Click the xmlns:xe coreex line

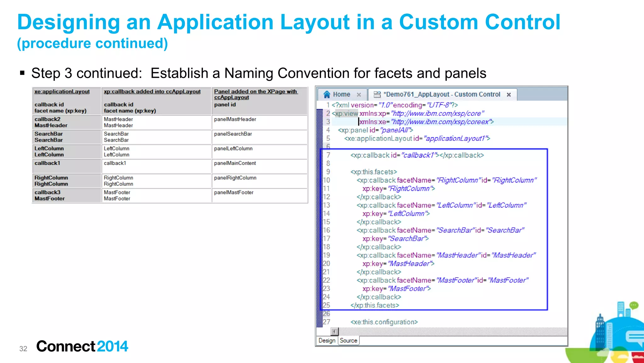tap(426, 122)
